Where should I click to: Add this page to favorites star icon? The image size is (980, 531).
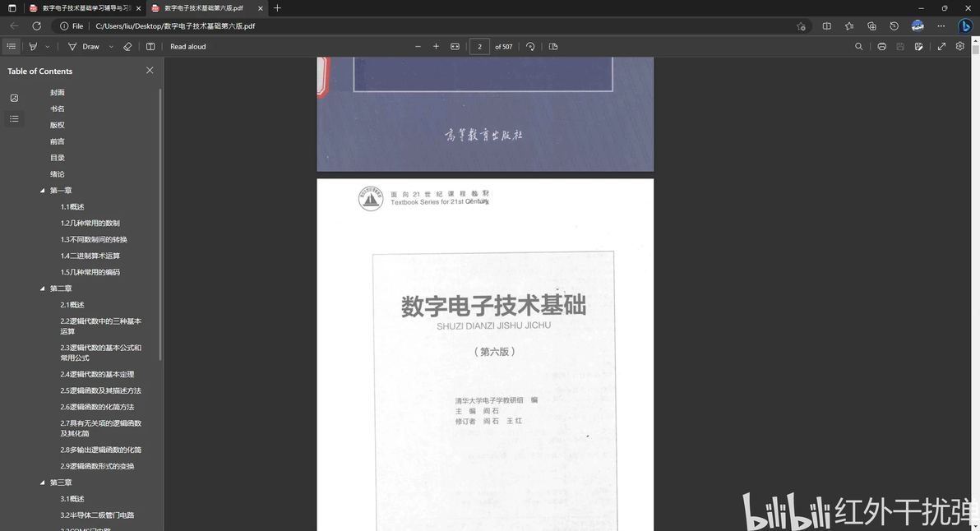point(801,25)
